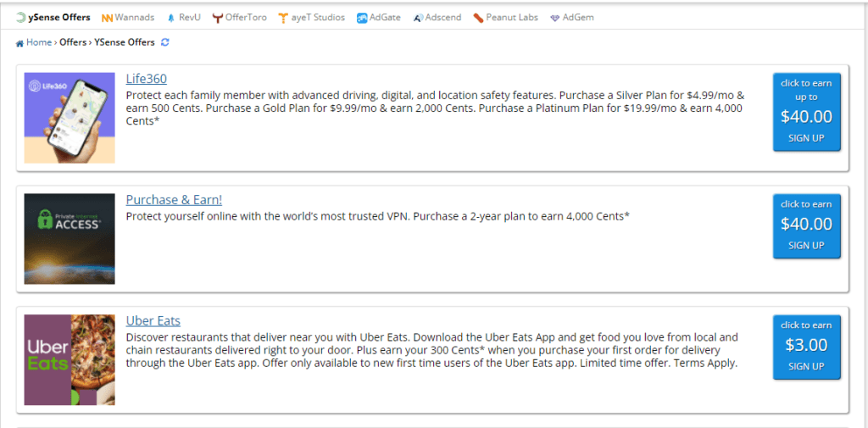Sign up for Life360 $40.00 offer

[807, 112]
